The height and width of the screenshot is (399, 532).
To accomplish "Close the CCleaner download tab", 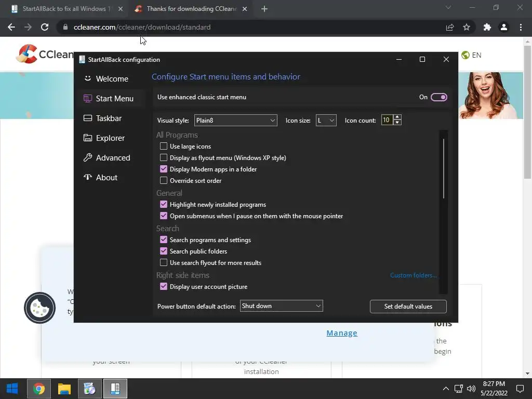I will coord(245,9).
